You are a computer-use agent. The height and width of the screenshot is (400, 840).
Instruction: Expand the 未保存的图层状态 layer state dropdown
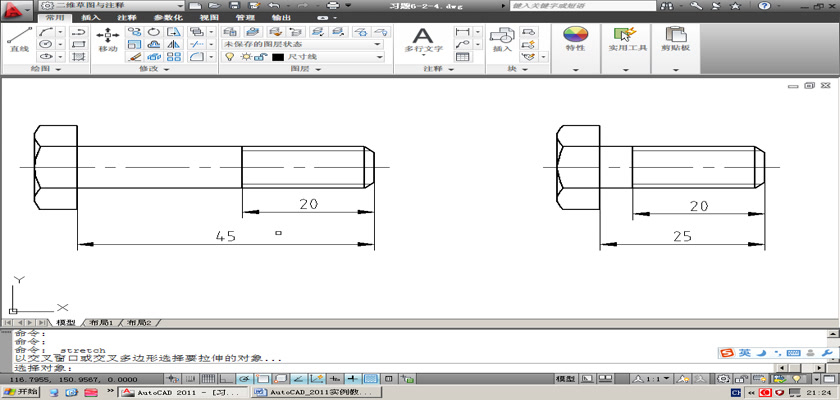pyautogui.click(x=378, y=44)
